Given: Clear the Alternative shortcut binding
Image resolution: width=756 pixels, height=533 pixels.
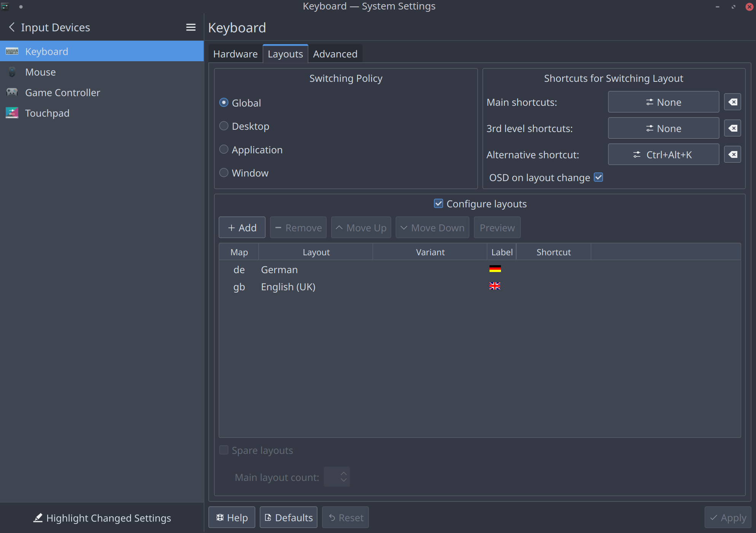Looking at the screenshot, I should [732, 154].
